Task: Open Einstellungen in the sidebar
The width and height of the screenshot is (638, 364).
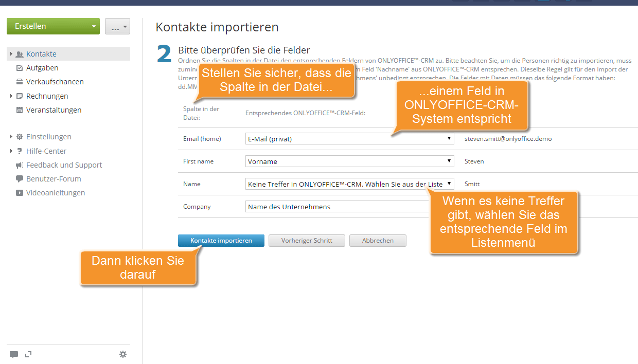Action: (x=49, y=137)
